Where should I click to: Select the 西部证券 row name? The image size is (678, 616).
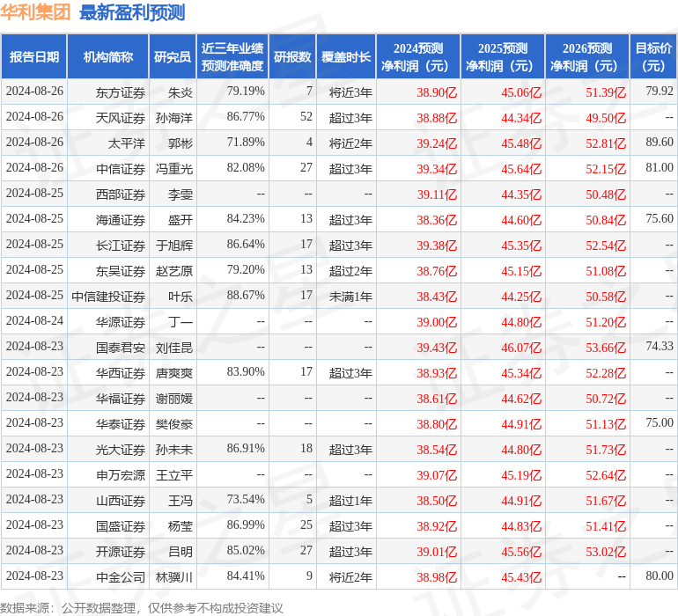click(x=121, y=194)
